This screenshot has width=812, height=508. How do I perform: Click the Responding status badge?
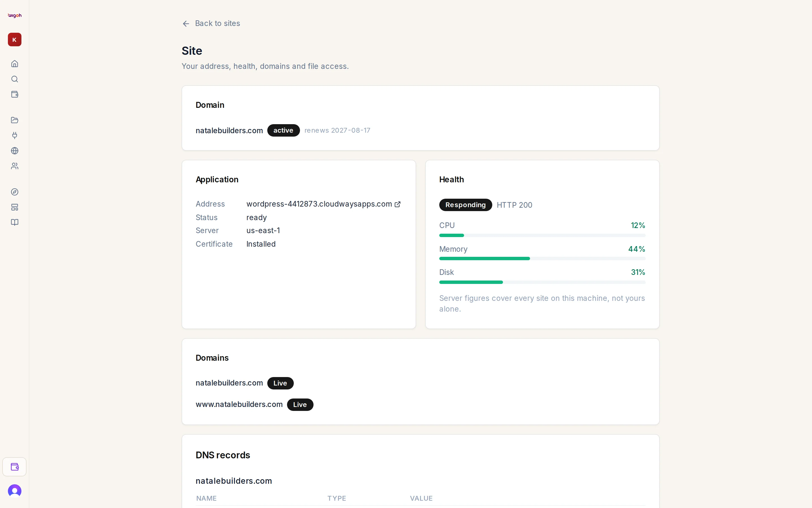(x=465, y=205)
